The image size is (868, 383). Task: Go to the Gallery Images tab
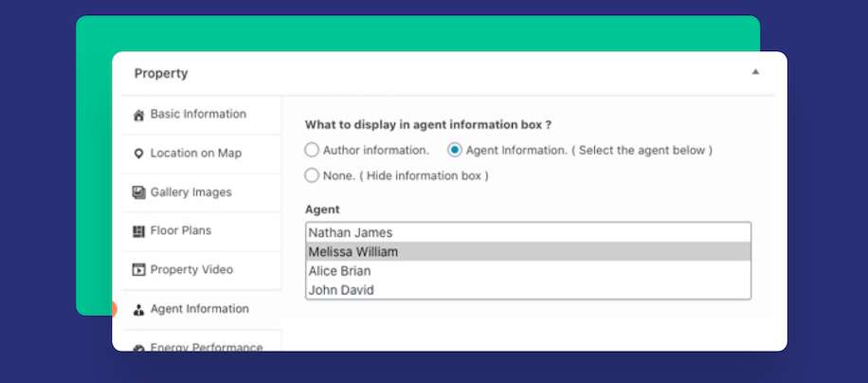pos(190,192)
